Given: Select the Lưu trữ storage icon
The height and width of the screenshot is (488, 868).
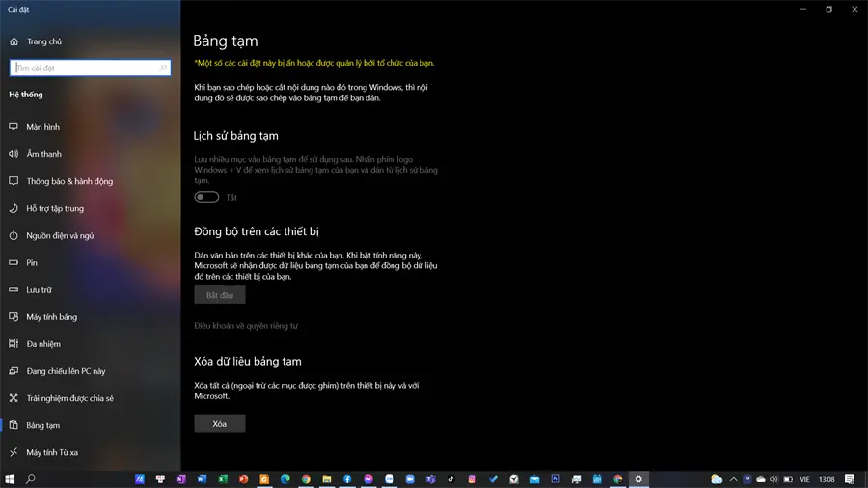Looking at the screenshot, I should pos(14,289).
